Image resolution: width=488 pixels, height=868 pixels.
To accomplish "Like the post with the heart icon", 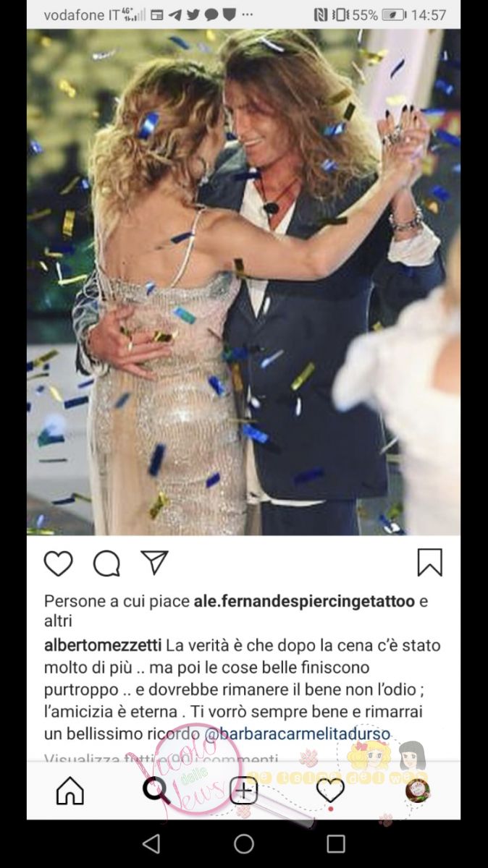I will (59, 563).
